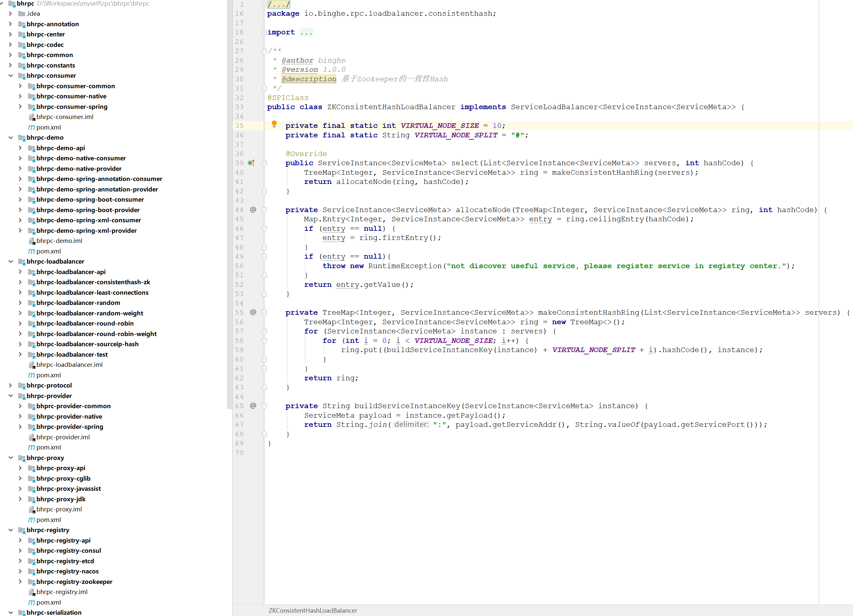Image resolution: width=853 pixels, height=616 pixels.
Task: Click the @ gutter marker beside makeConsistentHashRing
Action: coord(253,312)
